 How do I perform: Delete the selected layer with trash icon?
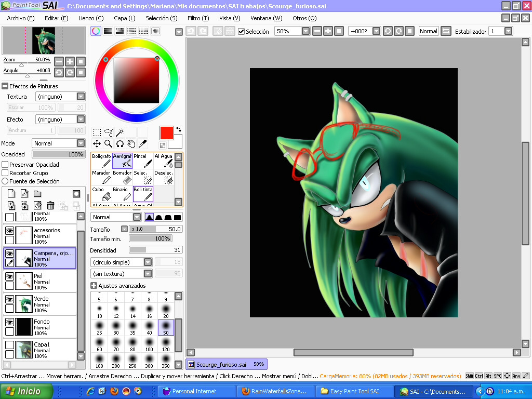[x=50, y=205]
